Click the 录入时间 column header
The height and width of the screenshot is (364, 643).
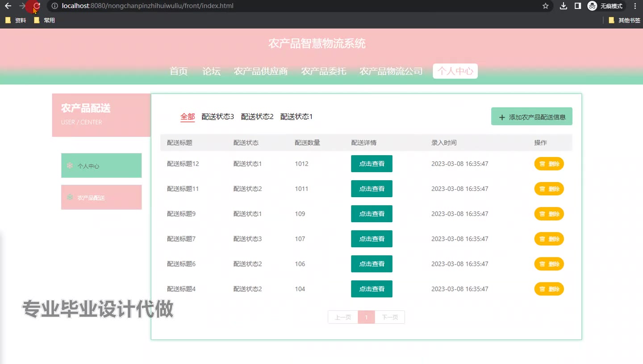444,143
